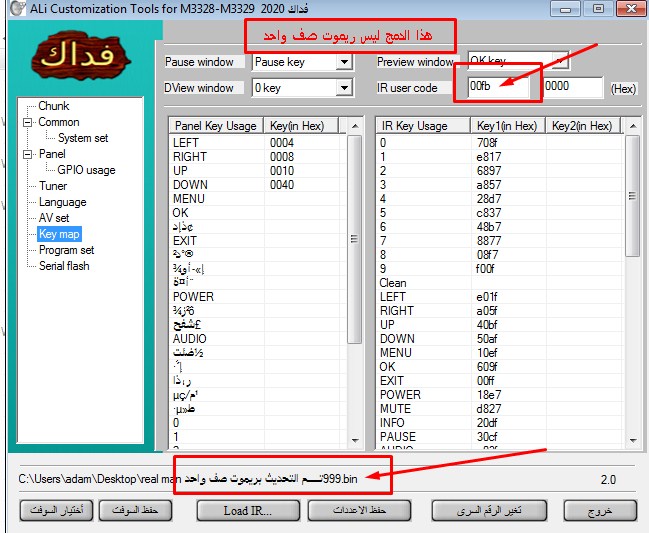The image size is (649, 533).
Task: Select IR PAUSE row value 30cf
Action: click(x=487, y=437)
